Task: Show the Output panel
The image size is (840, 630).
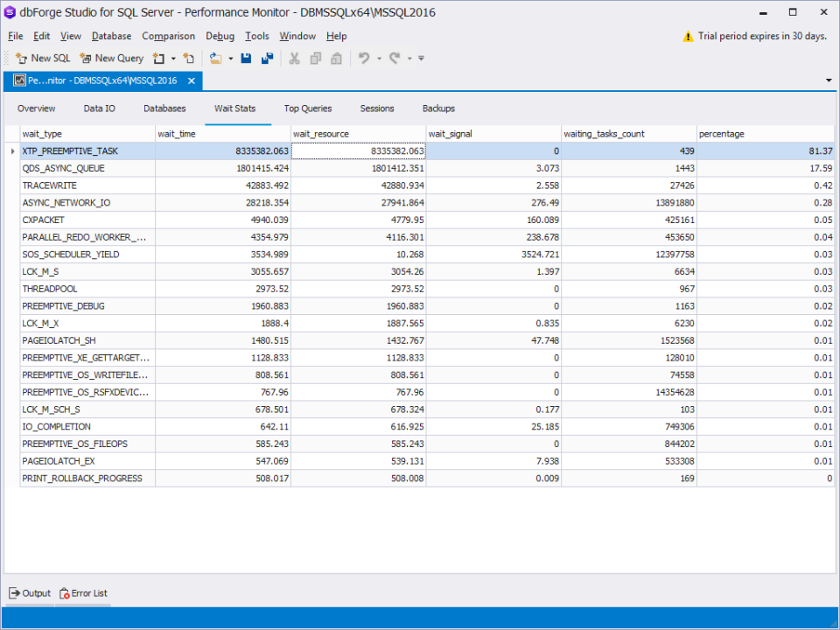Action: [31, 593]
